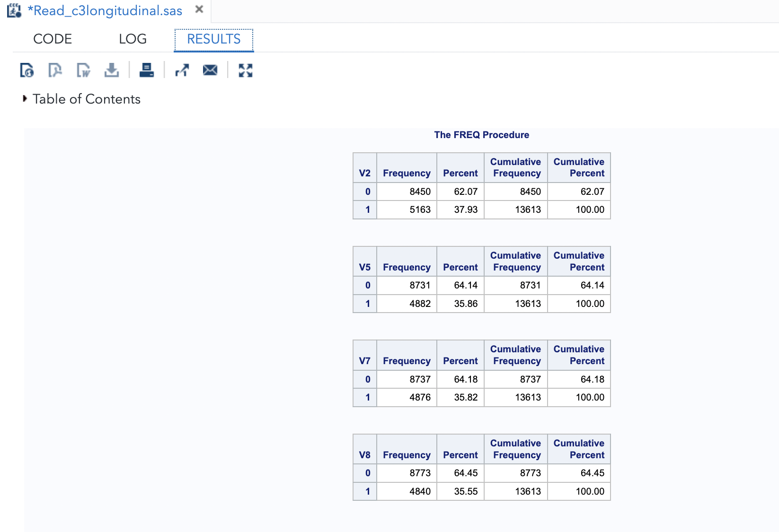This screenshot has height=532, width=779.
Task: Maximize the results view
Action: [246, 70]
